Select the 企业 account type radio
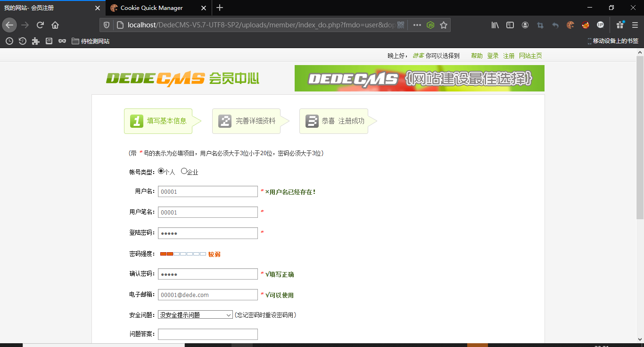This screenshot has height=347, width=644. click(x=183, y=172)
